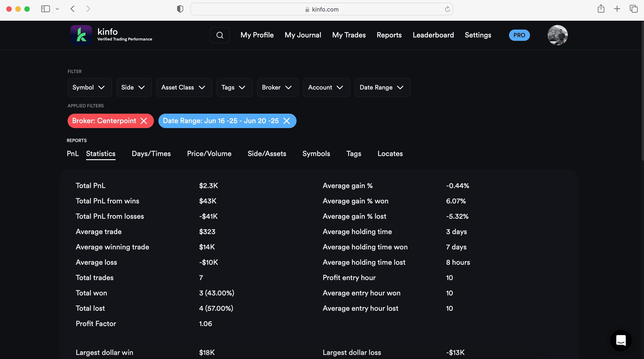Open the search magnifier button
644x359 pixels.
[x=219, y=35]
